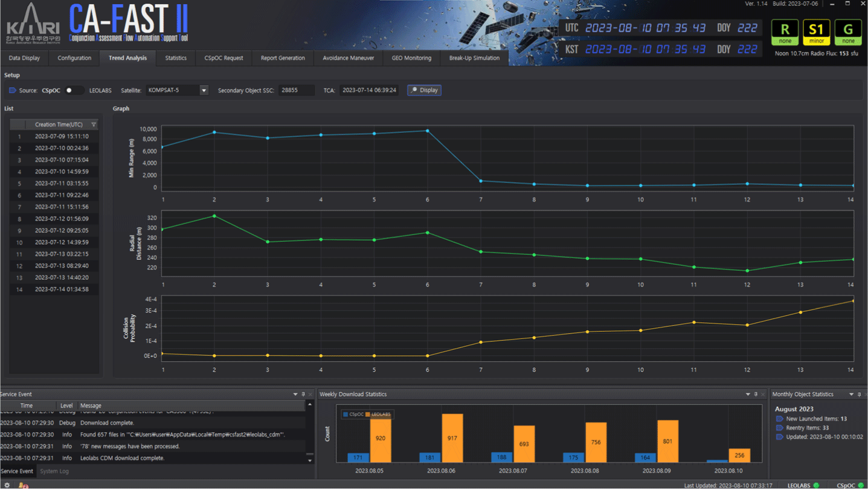Screen dimensions: 868x489
Task: Click the Secondary Object SSC field 28855
Action: (x=297, y=90)
